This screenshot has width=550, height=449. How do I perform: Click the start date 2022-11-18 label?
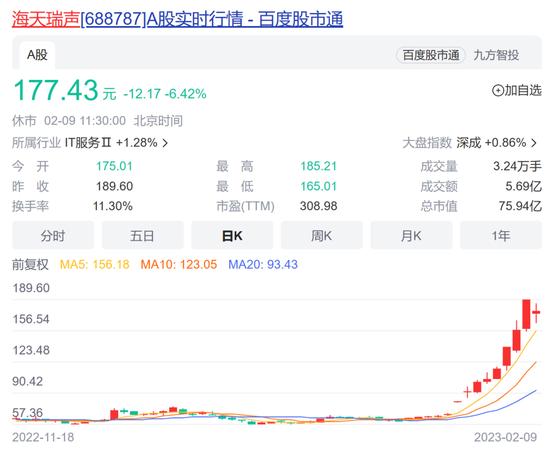(43, 437)
